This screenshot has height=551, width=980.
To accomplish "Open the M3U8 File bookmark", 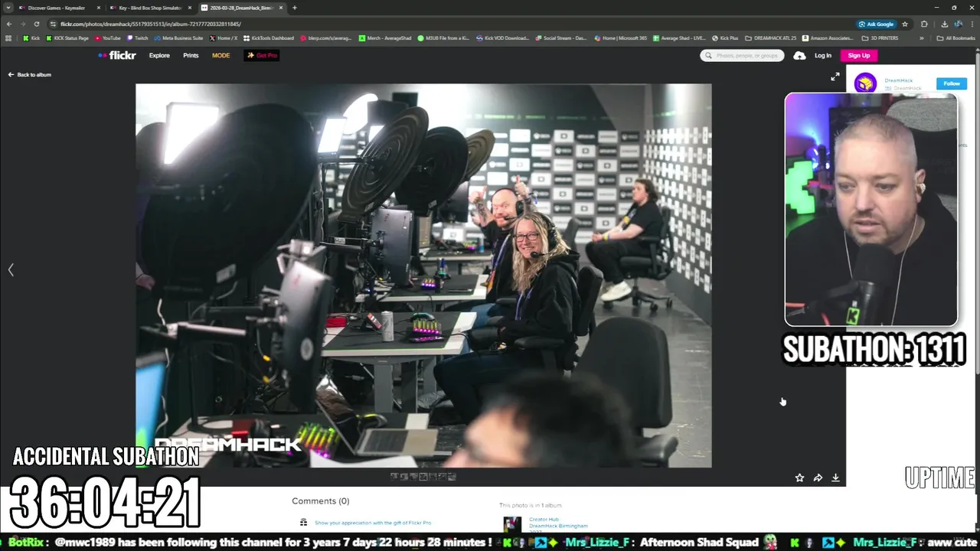I will pyautogui.click(x=444, y=37).
